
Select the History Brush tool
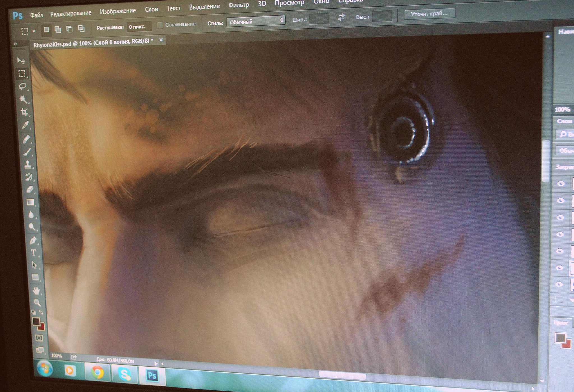(x=29, y=177)
